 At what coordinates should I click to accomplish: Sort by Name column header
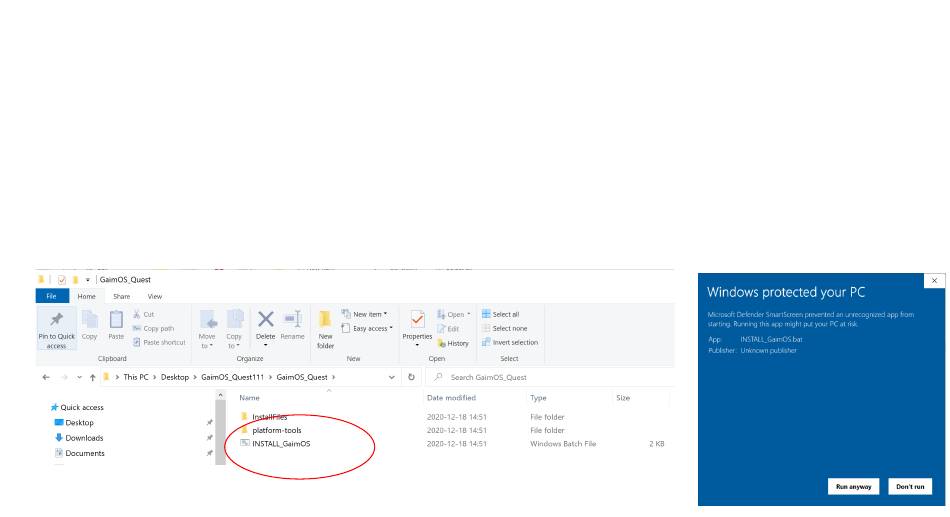click(249, 398)
